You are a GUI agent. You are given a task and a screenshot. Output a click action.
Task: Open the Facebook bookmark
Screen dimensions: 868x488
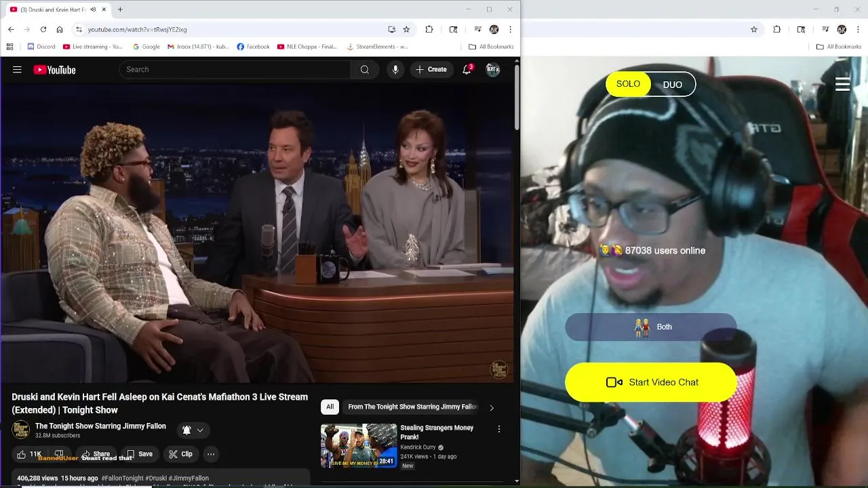[x=253, y=47]
